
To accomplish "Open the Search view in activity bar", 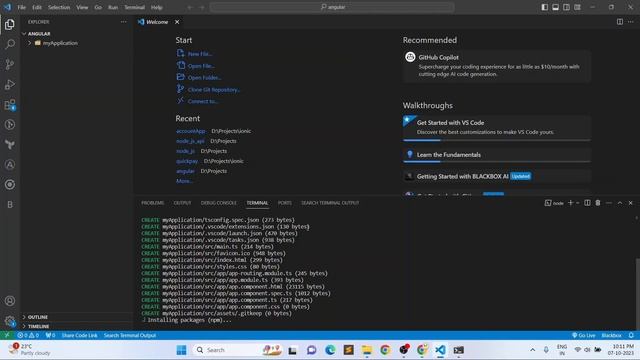I will pyautogui.click(x=10, y=44).
